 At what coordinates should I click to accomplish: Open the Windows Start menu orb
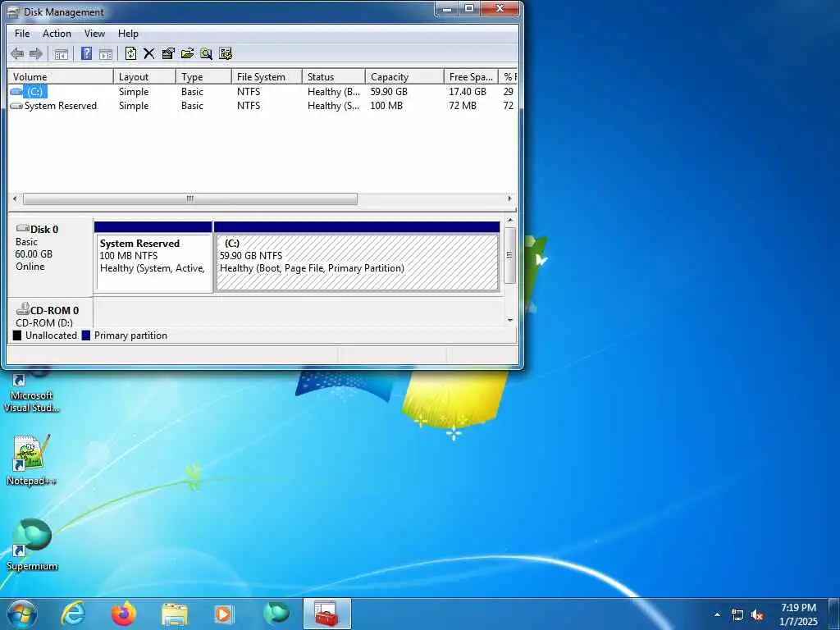22,614
